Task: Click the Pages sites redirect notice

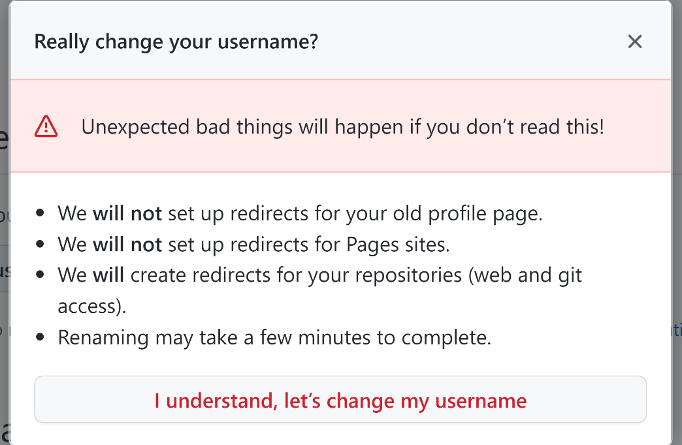Action: point(254,244)
